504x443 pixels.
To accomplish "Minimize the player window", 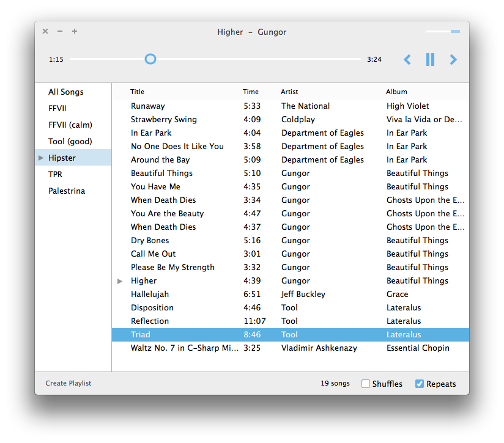I will [60, 31].
